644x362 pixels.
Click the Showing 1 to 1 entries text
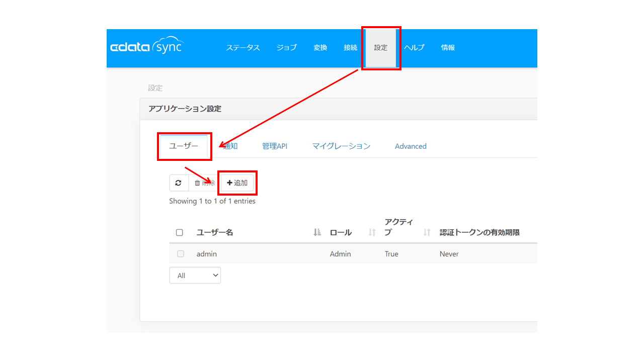[212, 201]
